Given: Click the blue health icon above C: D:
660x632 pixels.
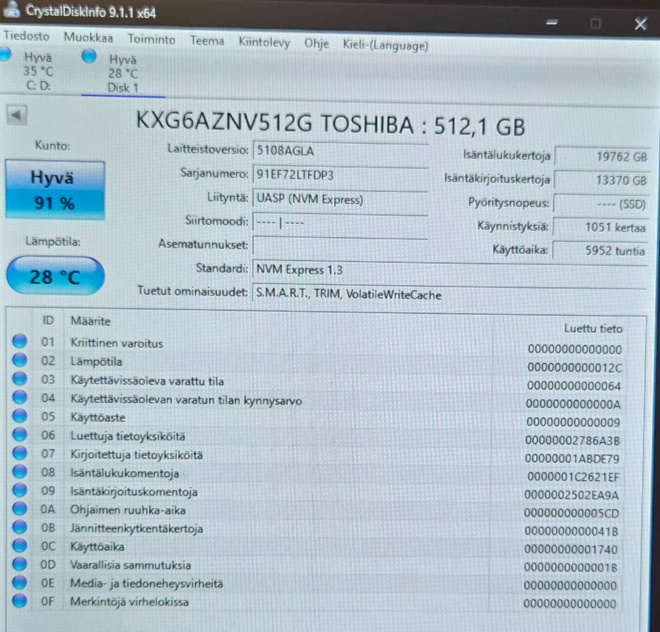Looking at the screenshot, I should point(5,54).
